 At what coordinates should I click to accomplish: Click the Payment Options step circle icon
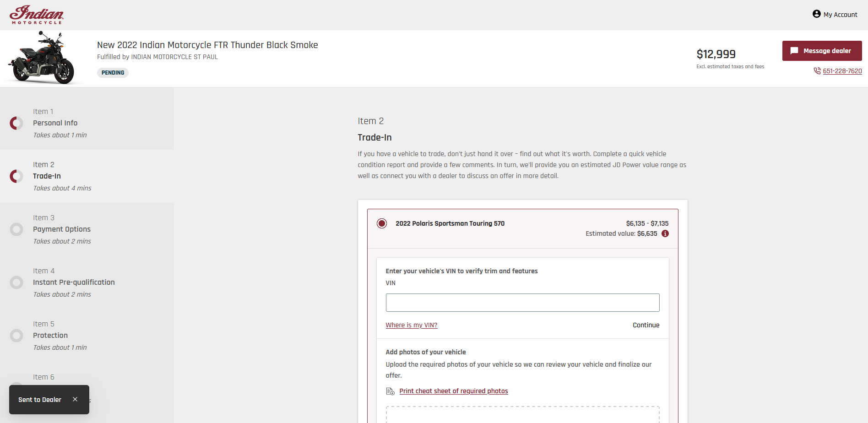(x=16, y=229)
